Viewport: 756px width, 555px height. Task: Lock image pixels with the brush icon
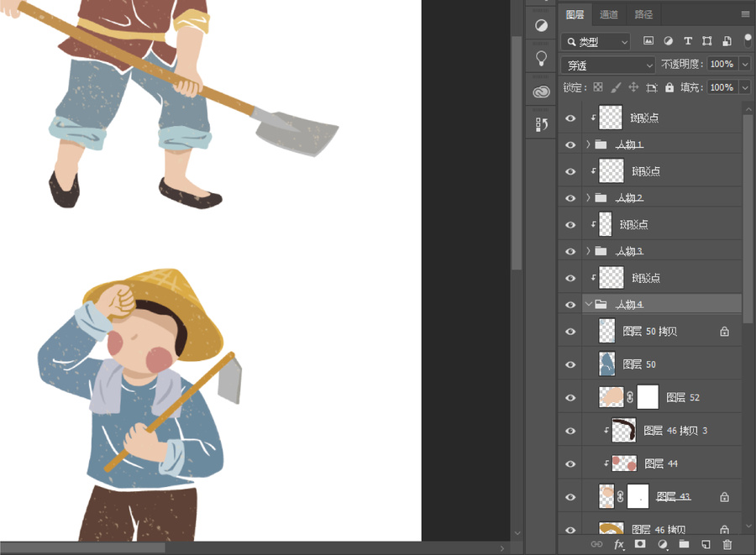[616, 87]
